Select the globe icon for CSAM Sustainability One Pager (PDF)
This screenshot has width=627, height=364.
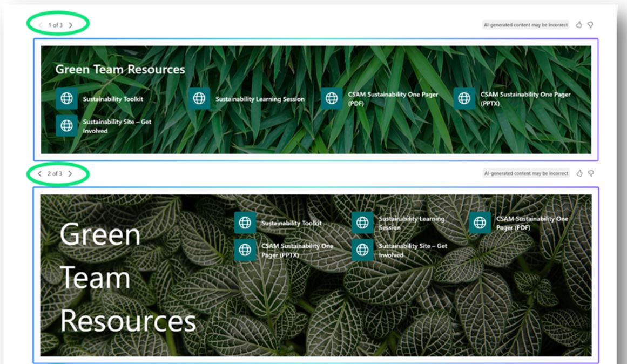(330, 99)
